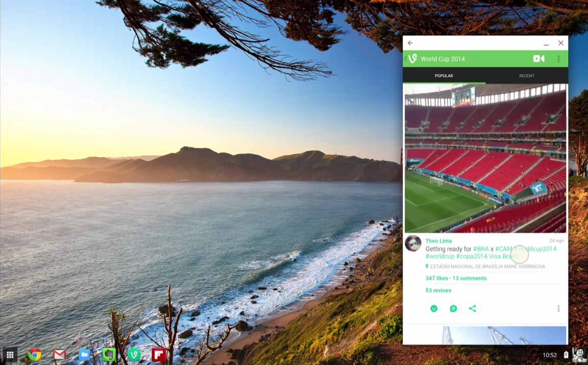588x365 pixels.
Task: Launch Google Chrome from the shelf
Action: (35, 354)
